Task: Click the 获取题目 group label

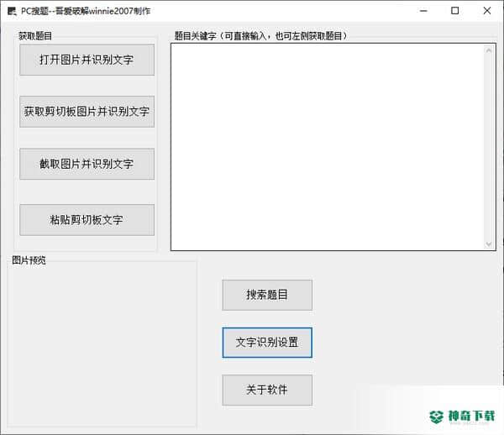Action: pos(35,36)
